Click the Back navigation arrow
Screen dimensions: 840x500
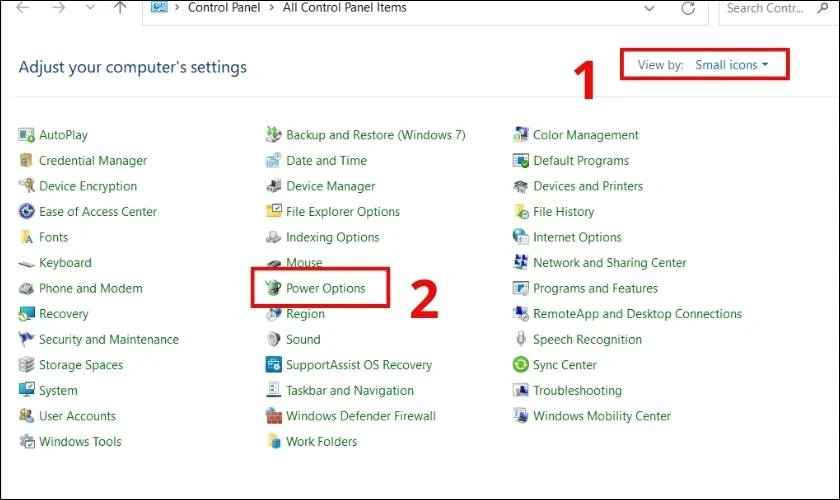pyautogui.click(x=22, y=8)
